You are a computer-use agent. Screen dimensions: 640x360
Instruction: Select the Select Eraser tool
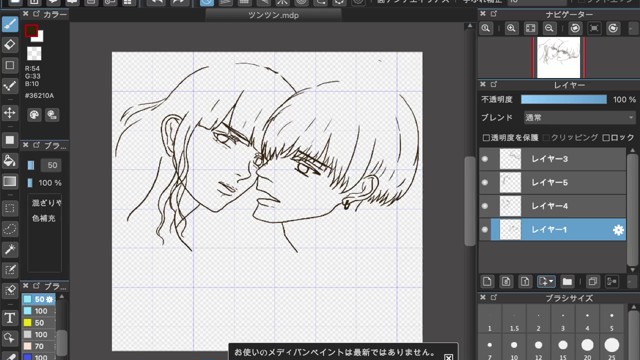coord(10,290)
